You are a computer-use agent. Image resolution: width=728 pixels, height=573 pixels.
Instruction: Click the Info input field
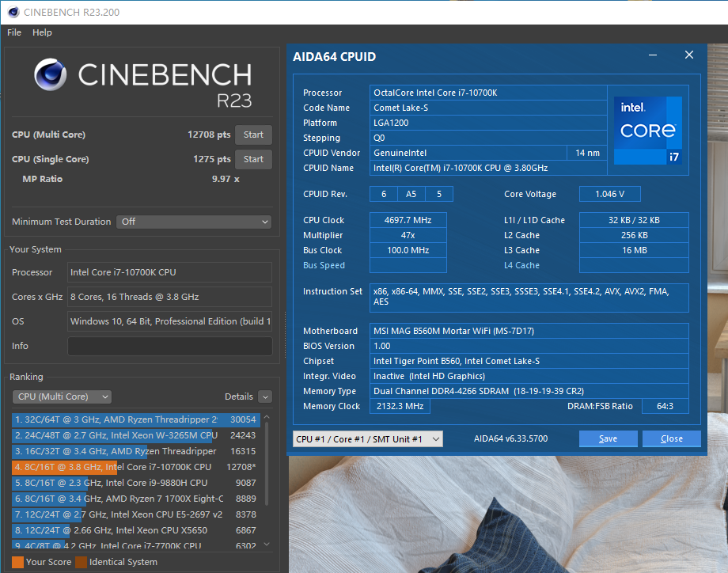(x=170, y=347)
